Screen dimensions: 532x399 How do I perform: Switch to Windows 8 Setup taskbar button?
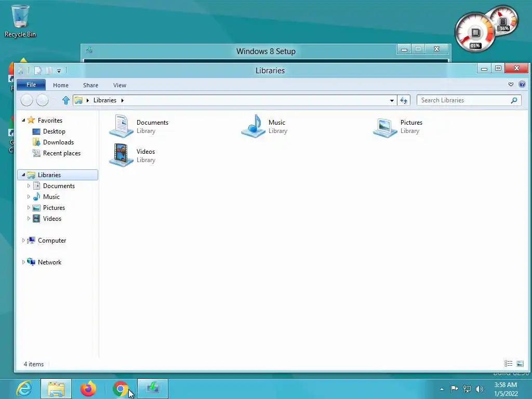153,389
